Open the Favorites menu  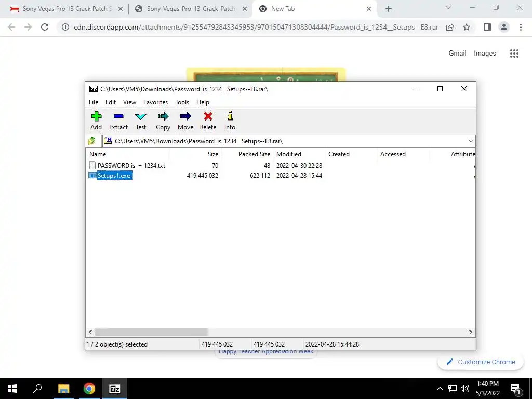pyautogui.click(x=155, y=102)
